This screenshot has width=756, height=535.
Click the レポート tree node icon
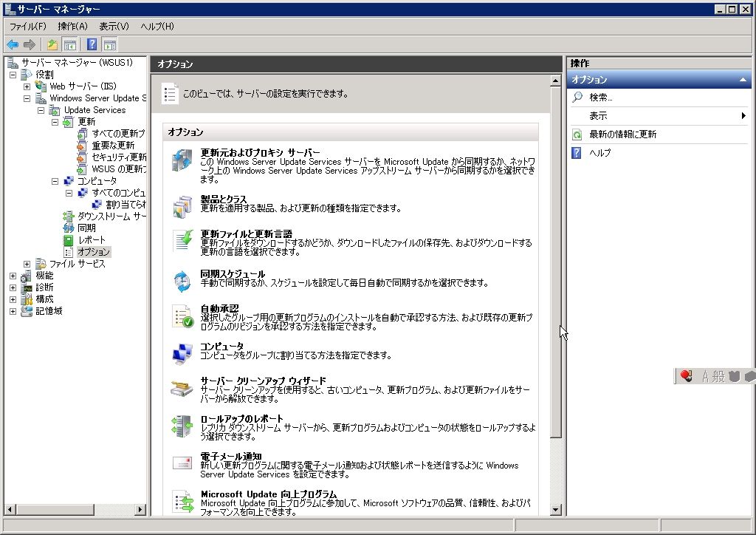click(x=69, y=239)
